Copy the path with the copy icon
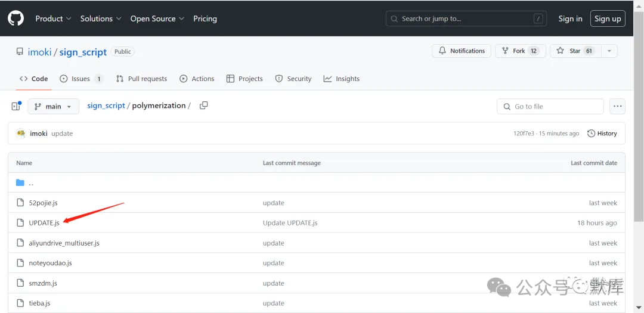The height and width of the screenshot is (313, 644). 204,106
